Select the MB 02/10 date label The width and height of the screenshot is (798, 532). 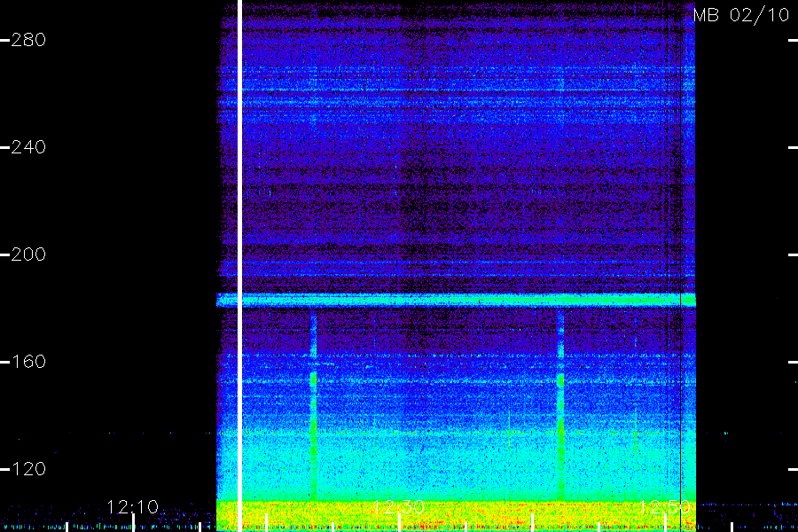pyautogui.click(x=741, y=15)
